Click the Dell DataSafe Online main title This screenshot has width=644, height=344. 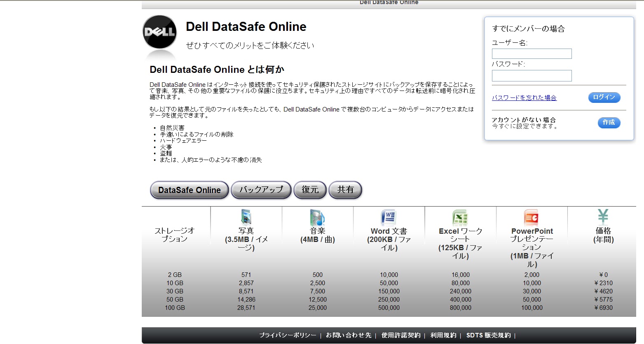click(246, 27)
